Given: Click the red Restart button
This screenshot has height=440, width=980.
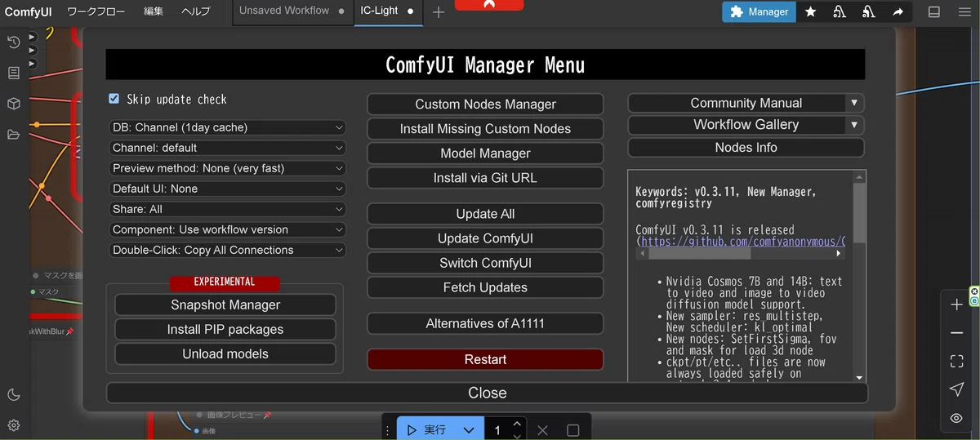Looking at the screenshot, I should click(485, 359).
